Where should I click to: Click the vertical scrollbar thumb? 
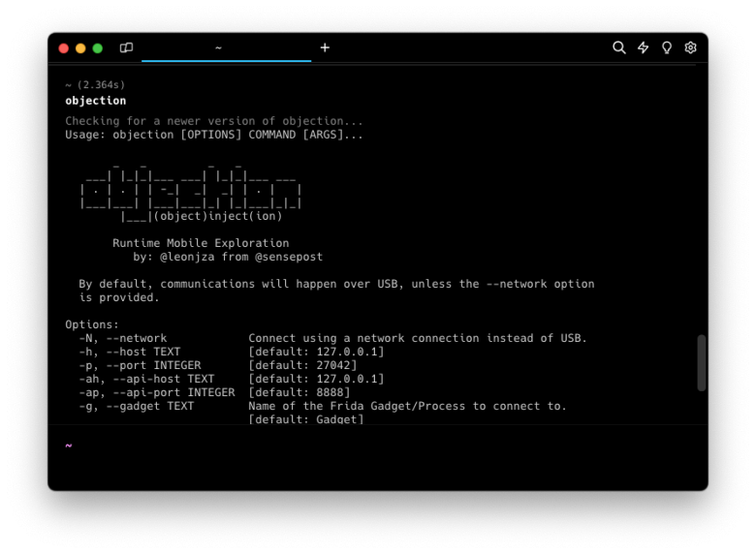coord(702,363)
